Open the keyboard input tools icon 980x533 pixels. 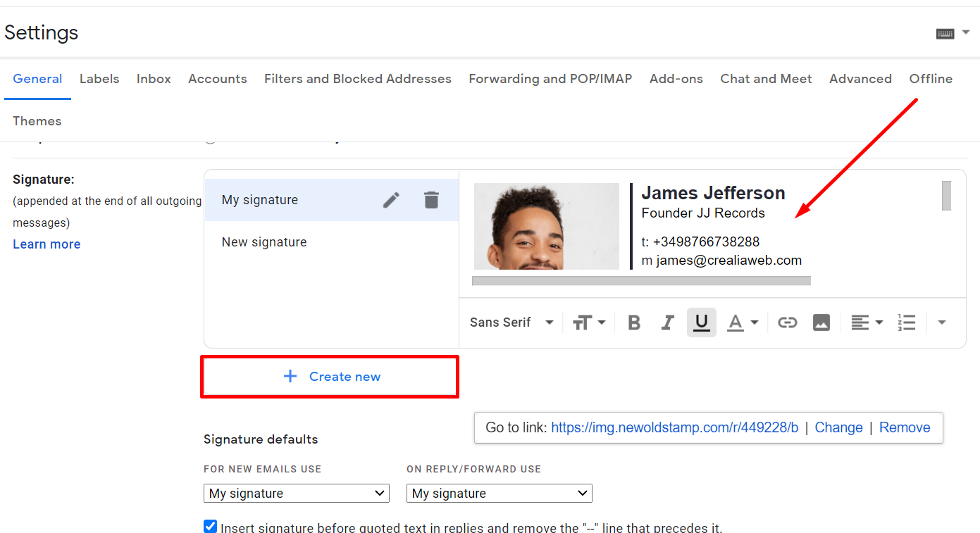(x=945, y=33)
